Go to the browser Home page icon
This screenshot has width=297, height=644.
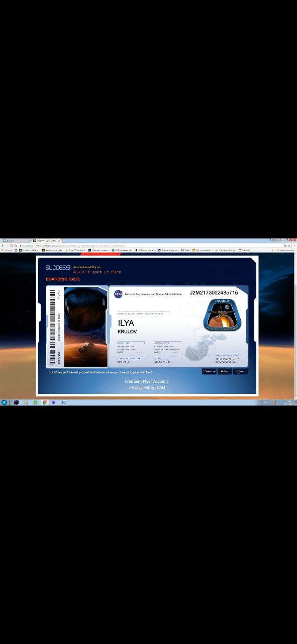click(x=16, y=246)
